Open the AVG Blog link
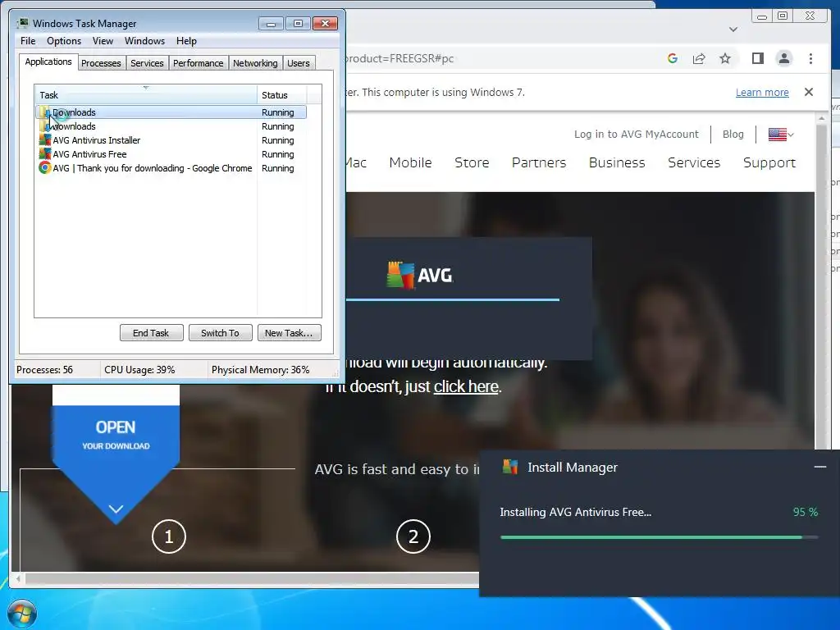This screenshot has width=840, height=630. click(733, 134)
